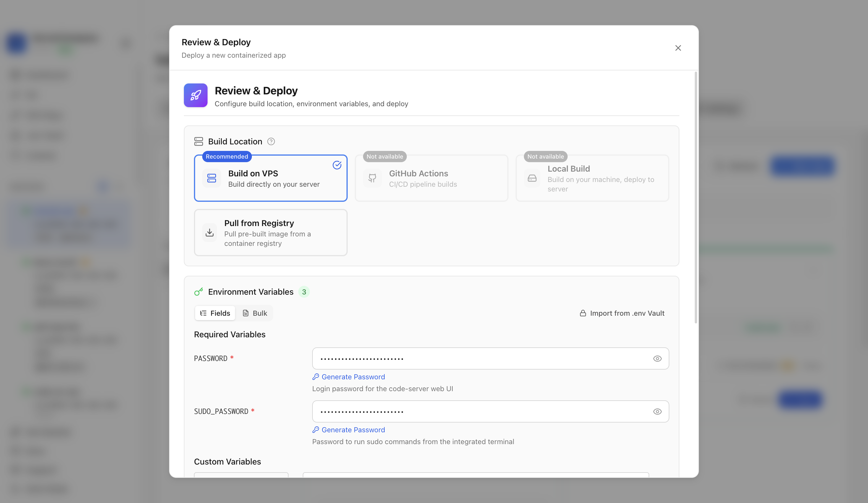
Task: Select the Pull from Registry option
Action: click(x=271, y=233)
